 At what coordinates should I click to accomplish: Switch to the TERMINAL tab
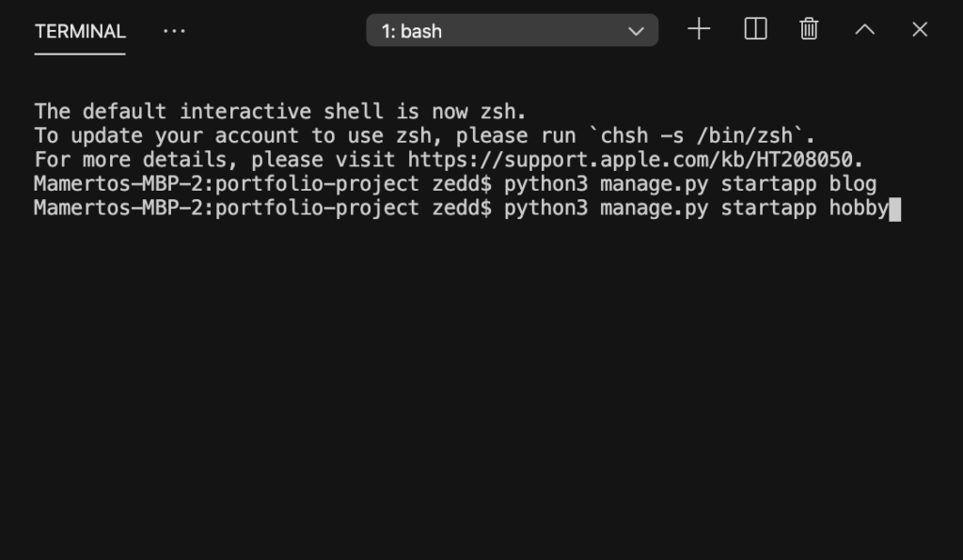click(x=80, y=31)
